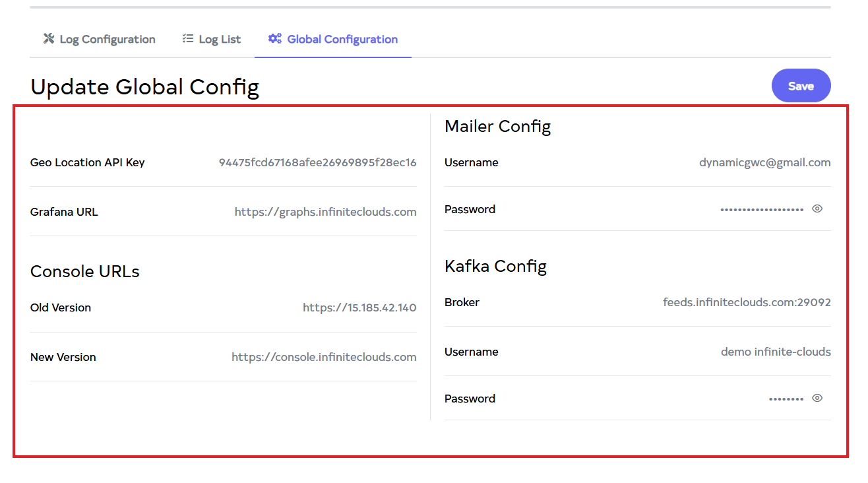This screenshot has width=868, height=483.
Task: Edit the Kafka Broker address value
Action: (747, 303)
